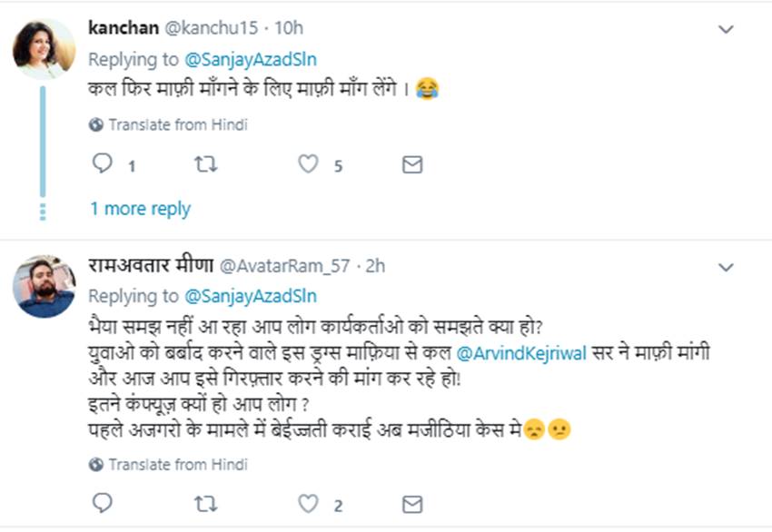The image size is (772, 532).
Task: Visit the @ArvindKejriwal mention link
Action: pyautogui.click(x=512, y=352)
